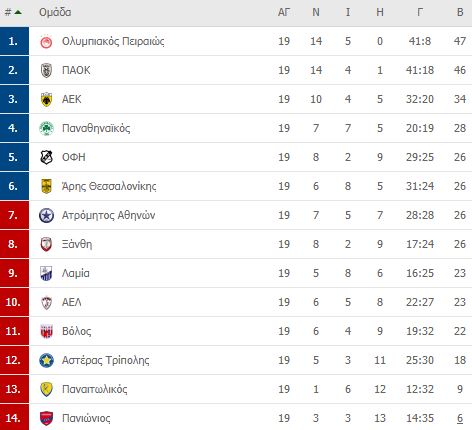This screenshot has height=430, width=472.
Task: Click the ΑΕΚ eagle crest icon
Action: pos(46,99)
